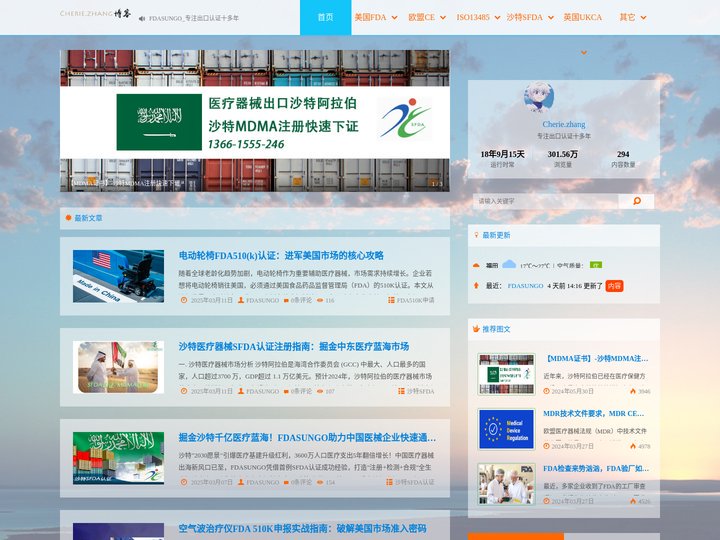Open the MDMA certificate recommended thumbnail
The width and height of the screenshot is (720, 540).
pyautogui.click(x=506, y=374)
